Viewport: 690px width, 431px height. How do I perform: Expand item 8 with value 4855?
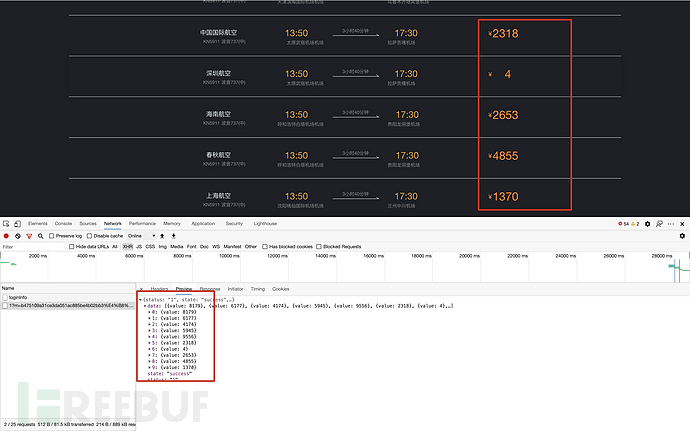(149, 361)
